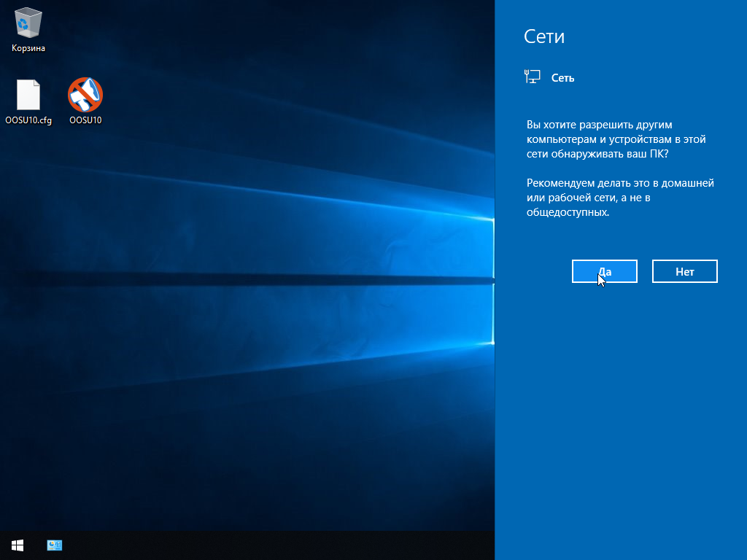Click the Сети panel heading
The width and height of the screenshot is (747, 560).
coord(544,37)
